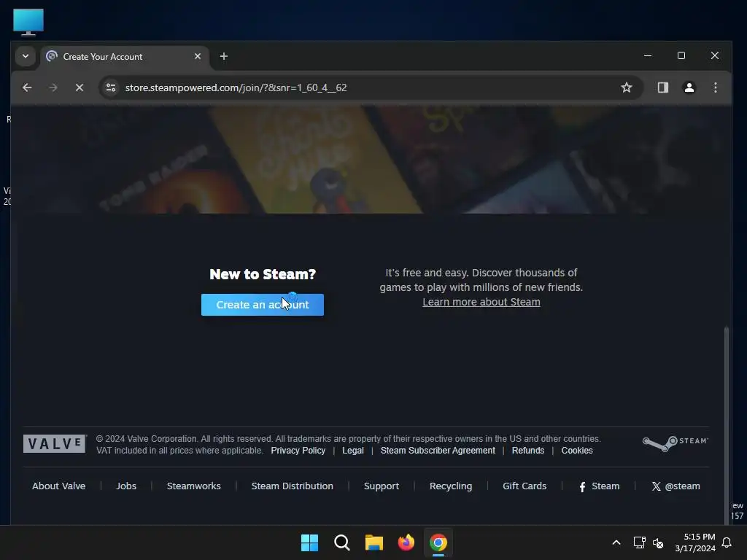Open the Steamworks footer link
This screenshot has height=560, width=747.
click(x=194, y=486)
